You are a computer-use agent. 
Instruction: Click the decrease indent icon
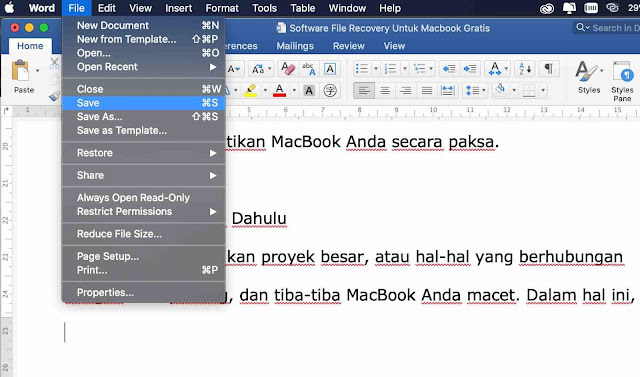coord(449,69)
